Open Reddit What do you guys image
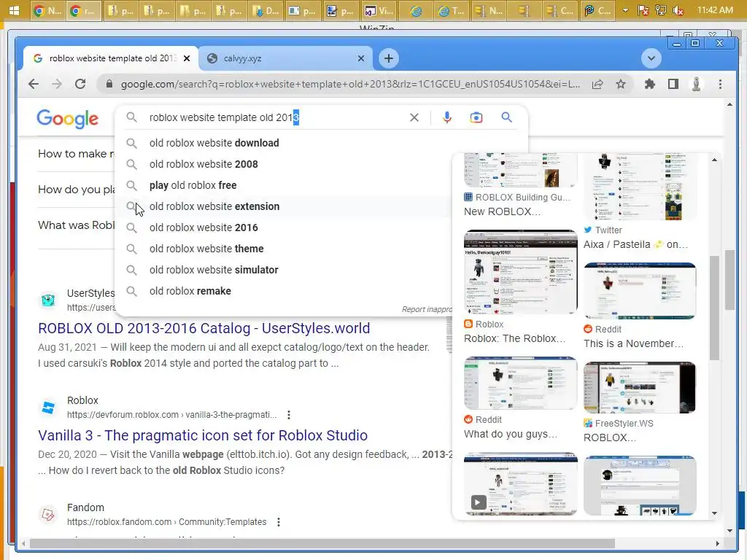747x560 pixels. pos(520,384)
